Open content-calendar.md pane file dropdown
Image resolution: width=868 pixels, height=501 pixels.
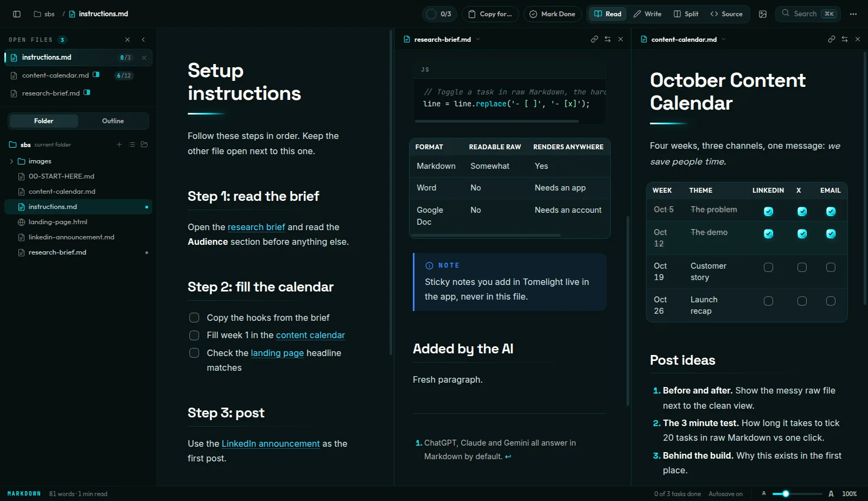pyautogui.click(x=724, y=39)
